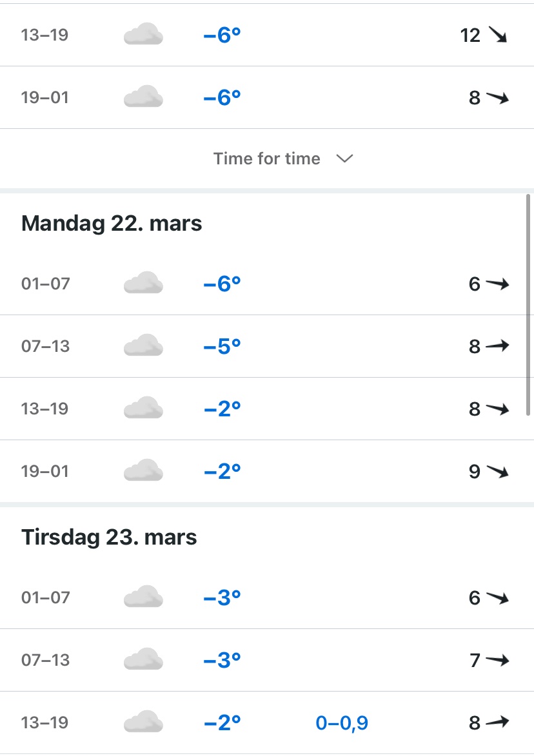Click wind arrow beside 12 in top row
The height and width of the screenshot is (756, 534).
[x=497, y=35]
